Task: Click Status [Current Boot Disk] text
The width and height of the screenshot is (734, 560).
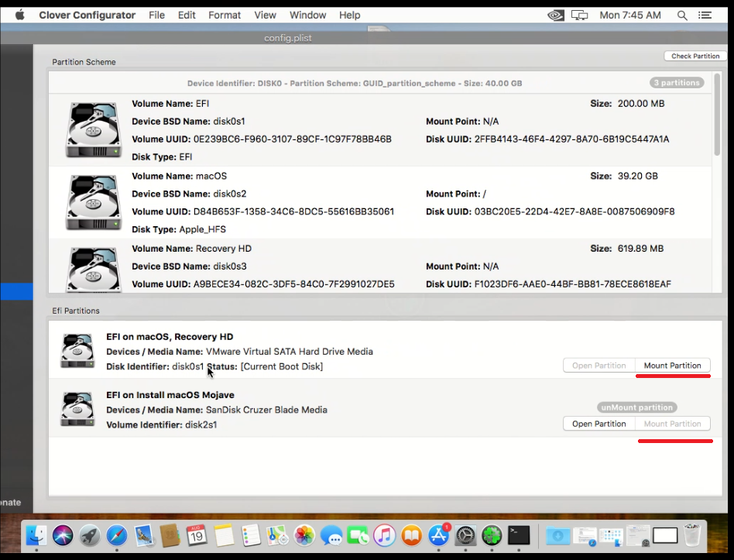Action: pyautogui.click(x=266, y=366)
